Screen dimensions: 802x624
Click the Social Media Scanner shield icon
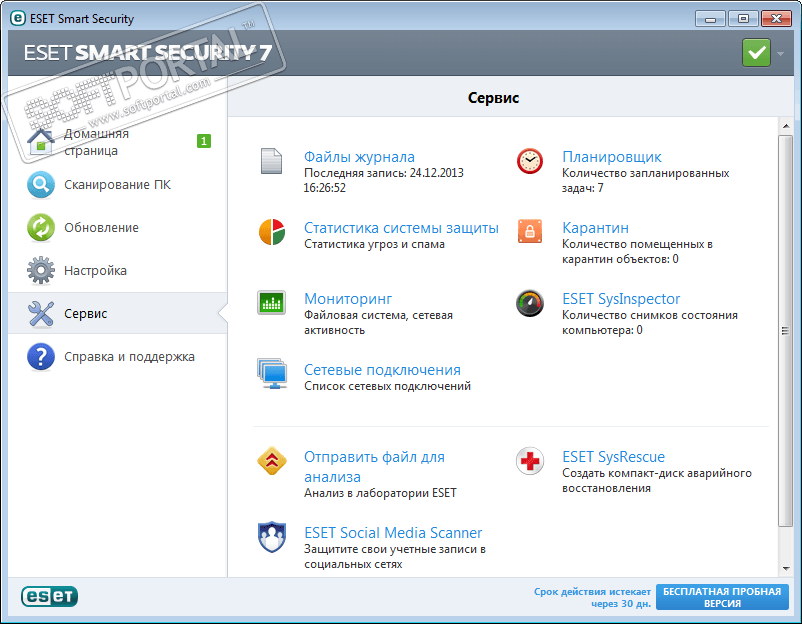pyautogui.click(x=272, y=537)
